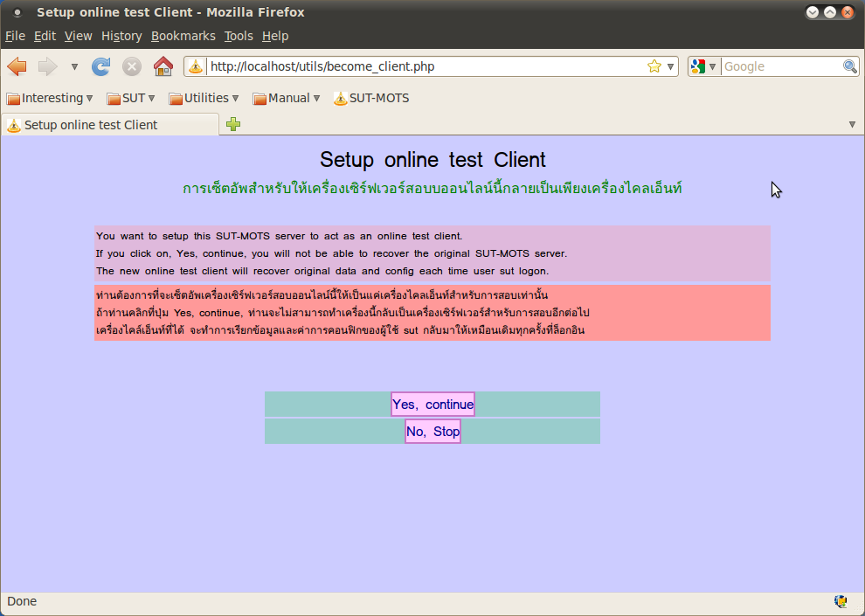Click the Google search input field

click(x=782, y=66)
